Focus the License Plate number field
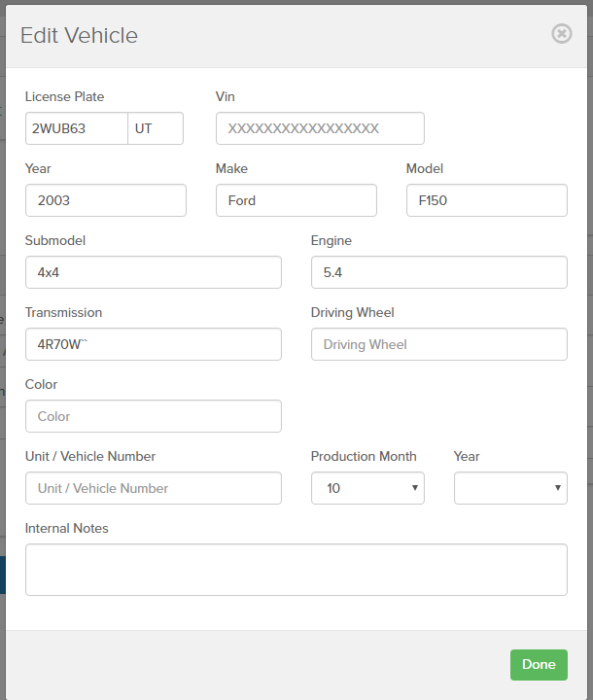 point(77,128)
